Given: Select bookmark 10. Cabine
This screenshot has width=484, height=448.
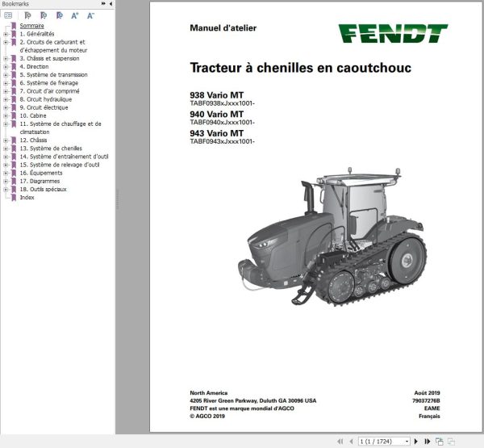Looking at the screenshot, I should point(33,115).
